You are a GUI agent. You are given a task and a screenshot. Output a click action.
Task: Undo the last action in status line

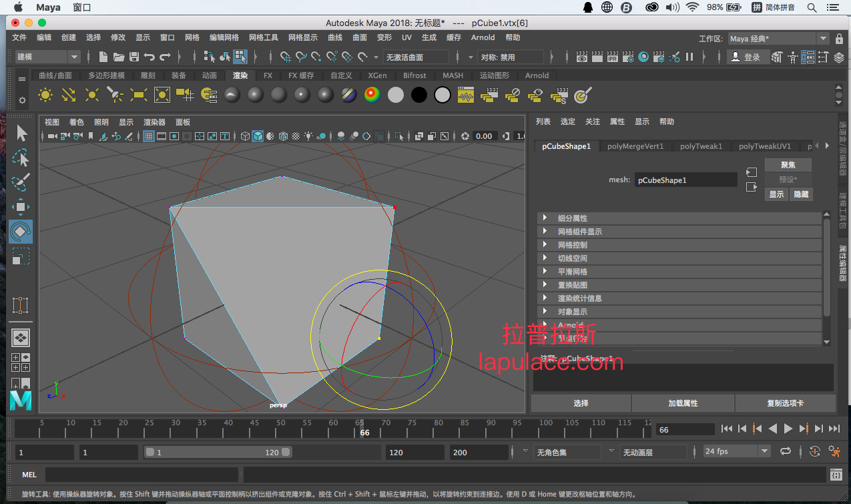coord(150,57)
